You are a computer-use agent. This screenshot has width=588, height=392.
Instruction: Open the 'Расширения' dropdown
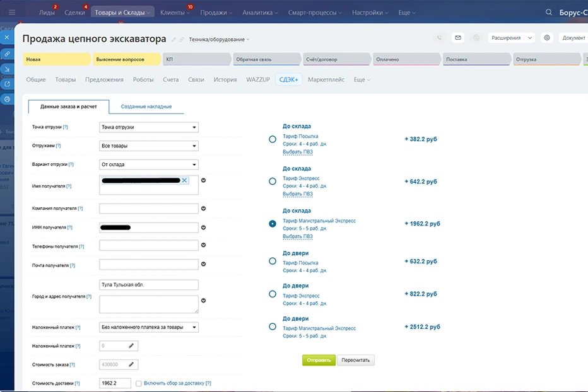click(x=512, y=38)
